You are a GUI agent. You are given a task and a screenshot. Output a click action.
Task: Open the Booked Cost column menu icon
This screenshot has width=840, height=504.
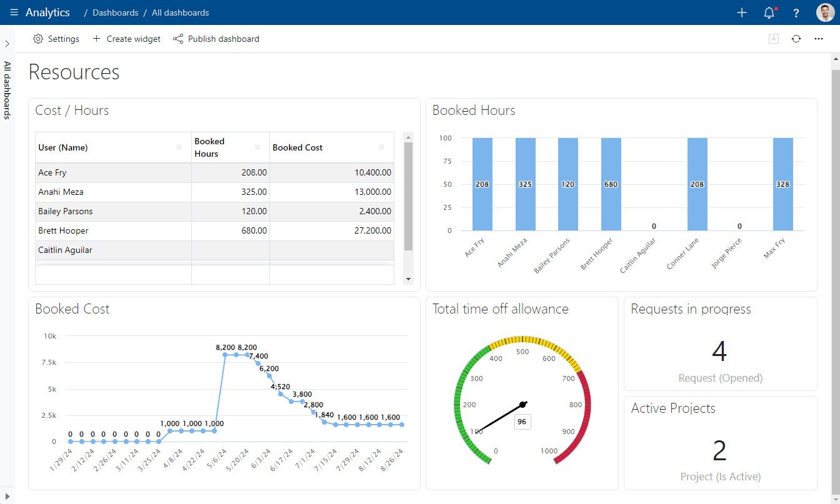[382, 147]
